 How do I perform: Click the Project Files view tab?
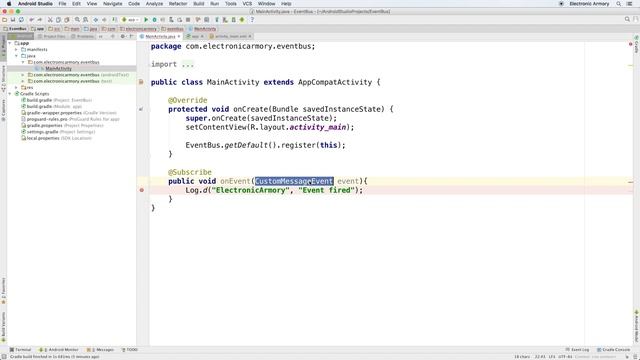[x=52, y=36]
